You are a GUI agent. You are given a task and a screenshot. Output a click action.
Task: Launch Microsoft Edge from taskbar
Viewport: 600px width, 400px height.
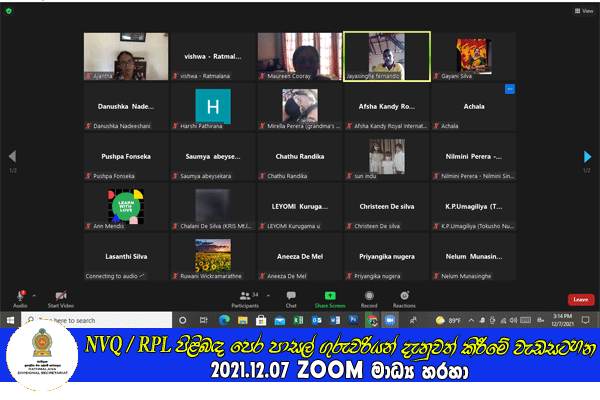224,320
